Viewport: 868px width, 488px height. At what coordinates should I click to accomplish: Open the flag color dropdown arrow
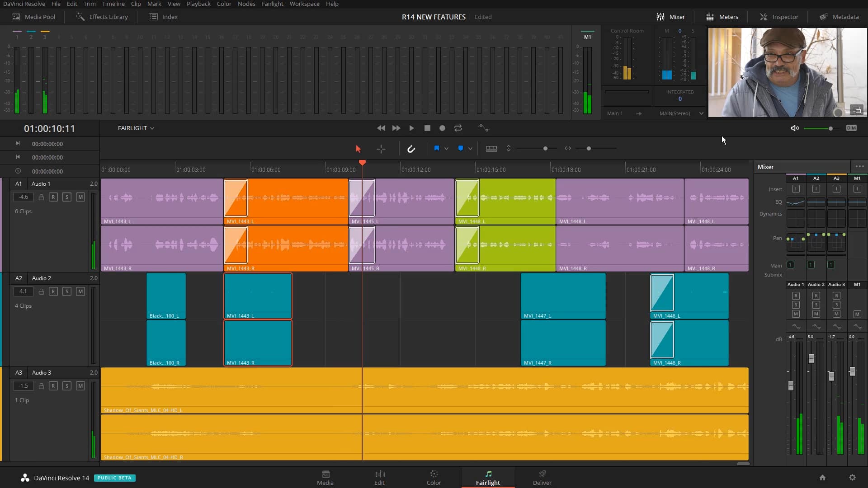point(446,148)
